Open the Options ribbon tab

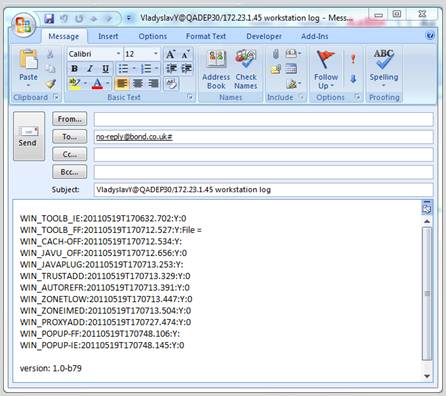point(153,36)
